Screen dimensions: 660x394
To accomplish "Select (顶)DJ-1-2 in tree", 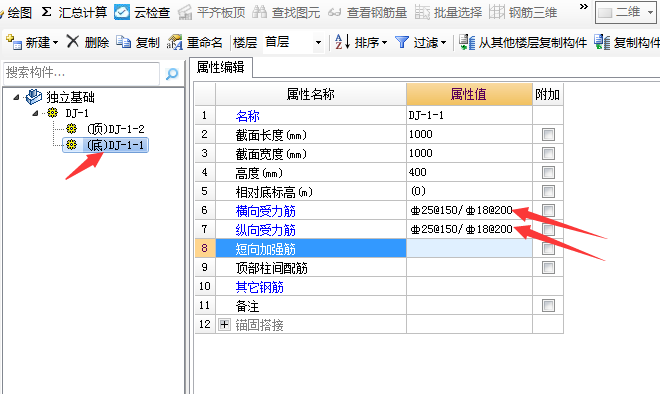I will click(x=115, y=129).
